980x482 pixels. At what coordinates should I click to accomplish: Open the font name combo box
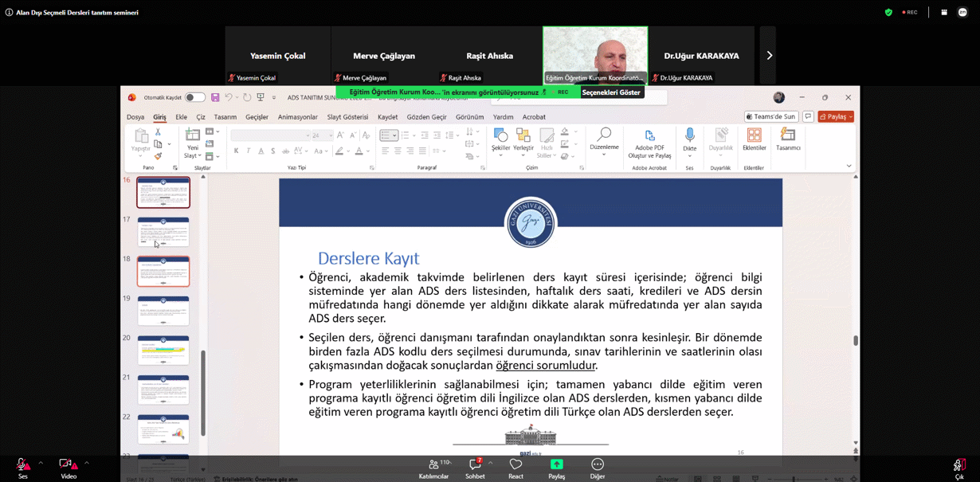point(270,135)
